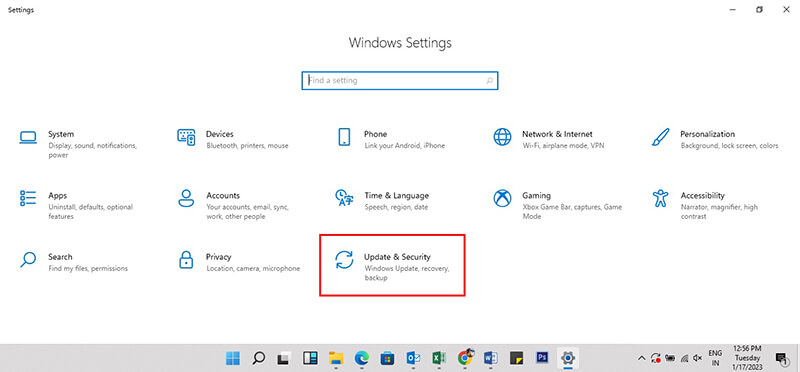This screenshot has height=372, width=800.
Task: Switch the ENG IN input language
Action: click(x=715, y=358)
